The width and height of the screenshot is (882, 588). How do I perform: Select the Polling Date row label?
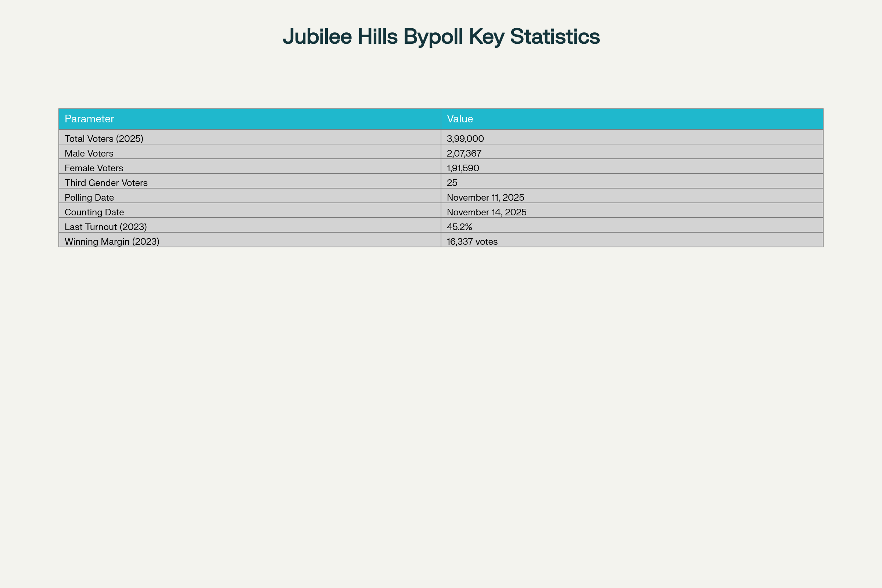pyautogui.click(x=89, y=197)
